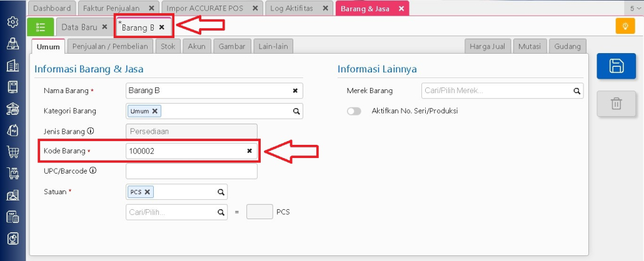Viewport: 644px width, 261px height.
Task: Open the bank building sidebar icon
Action: point(12,109)
